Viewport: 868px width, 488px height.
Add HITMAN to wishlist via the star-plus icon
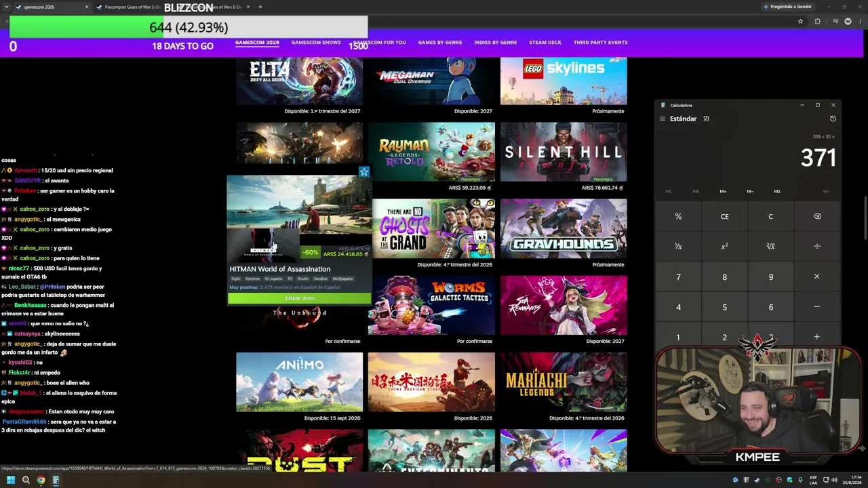(364, 172)
